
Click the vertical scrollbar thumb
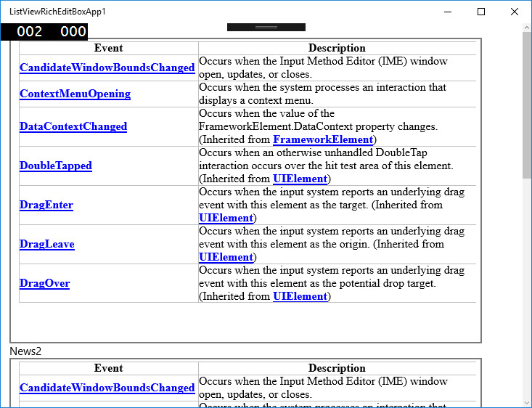pyautogui.click(x=527, y=105)
